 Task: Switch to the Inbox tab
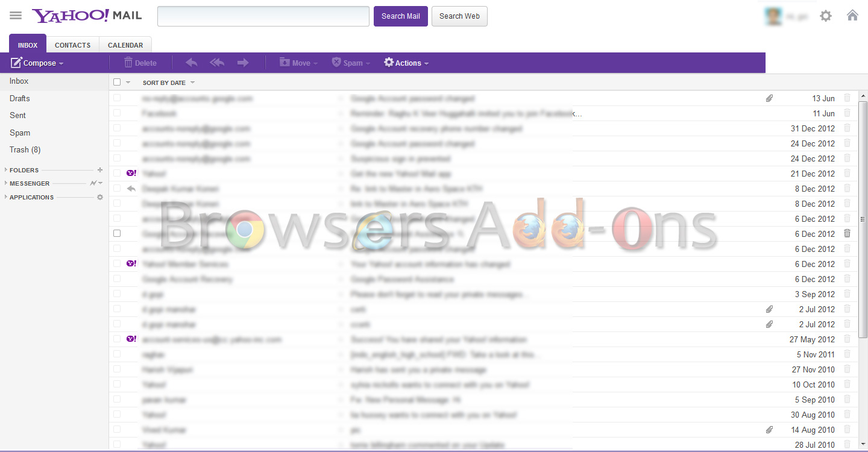point(28,45)
